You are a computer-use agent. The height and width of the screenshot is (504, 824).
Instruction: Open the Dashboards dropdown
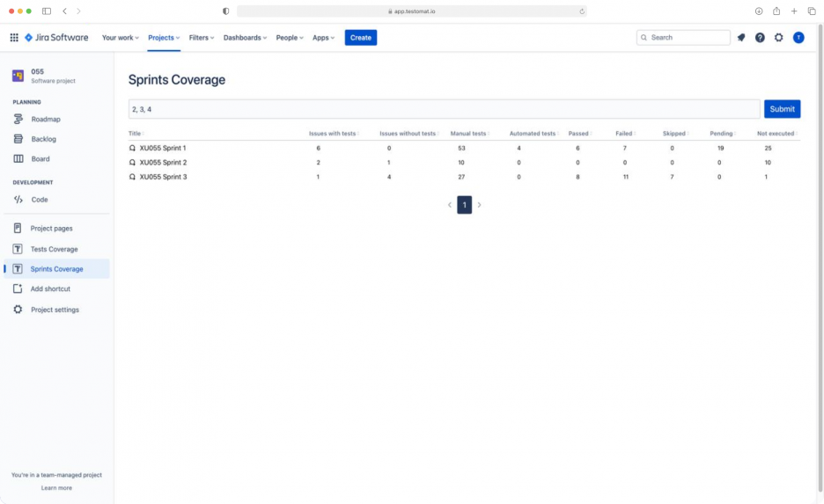245,38
